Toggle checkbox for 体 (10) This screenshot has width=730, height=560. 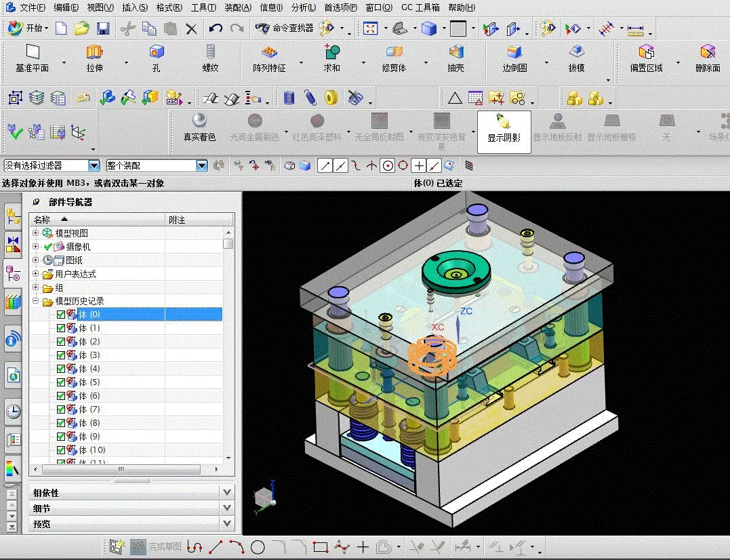[60, 449]
